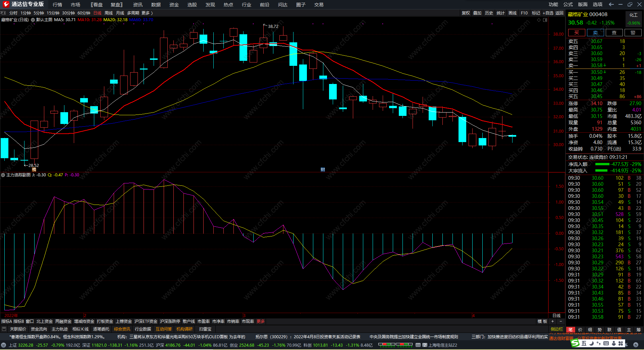The height and width of the screenshot is (350, 644).
Task: Open Sogou input method icon
Action: pyautogui.click(x=576, y=343)
